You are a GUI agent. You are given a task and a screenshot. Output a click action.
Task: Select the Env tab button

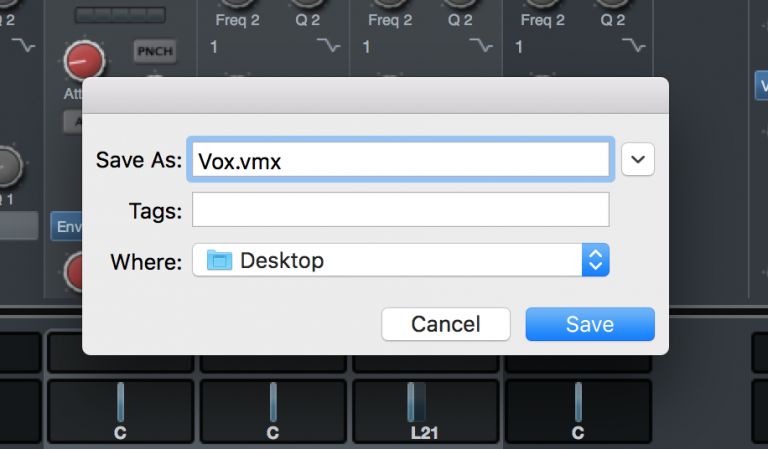[67, 226]
